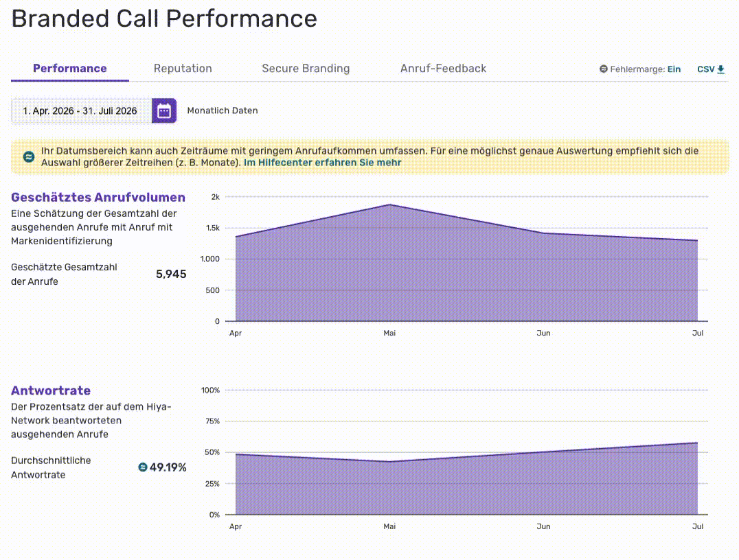
Task: Open 'Im Hilfecenter erfahren Sie mehr' link
Action: point(322,163)
